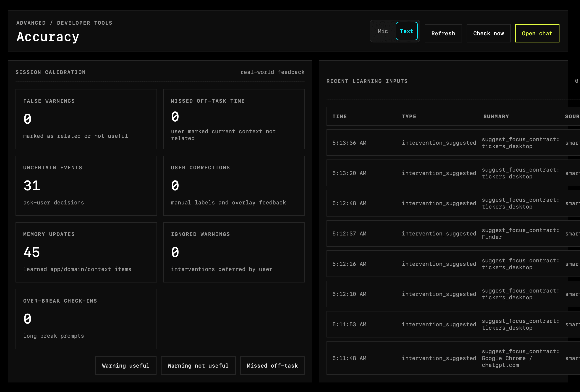The width and height of the screenshot is (580, 392).
Task: Select the 5:13:20 AM log row
Action: 453,173
